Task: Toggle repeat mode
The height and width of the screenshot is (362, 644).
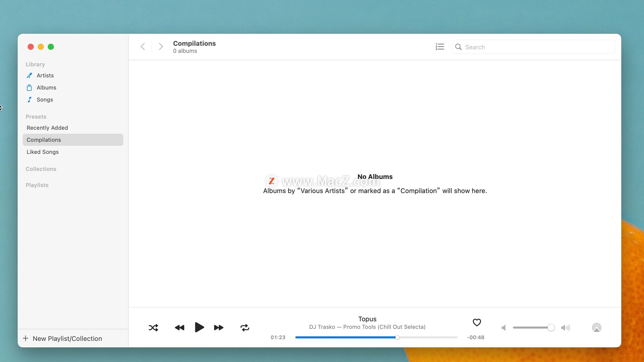Action: 245,327
